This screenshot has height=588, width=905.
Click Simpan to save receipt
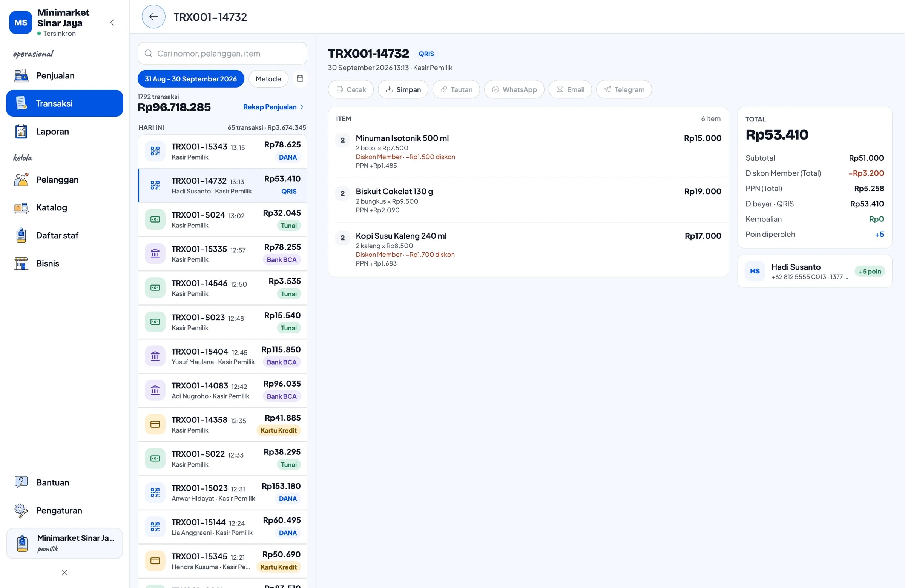click(403, 89)
